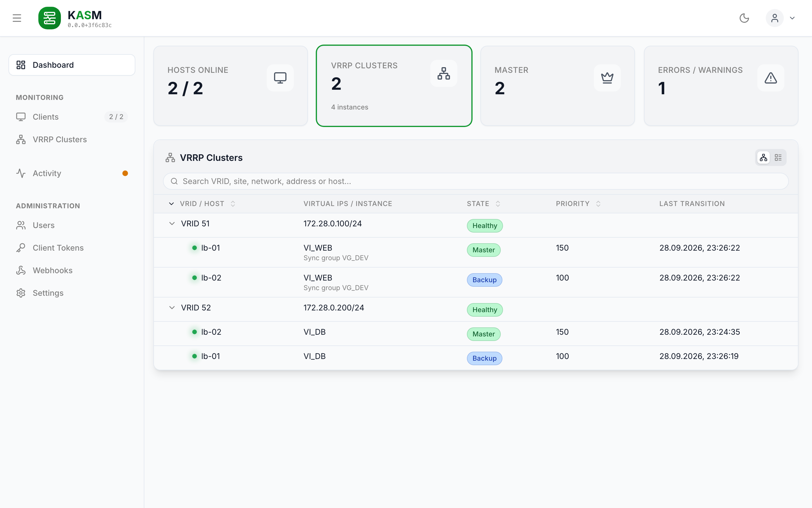
Task: Click timestamp 28.09.2026, 23:24:35
Action: click(x=699, y=332)
